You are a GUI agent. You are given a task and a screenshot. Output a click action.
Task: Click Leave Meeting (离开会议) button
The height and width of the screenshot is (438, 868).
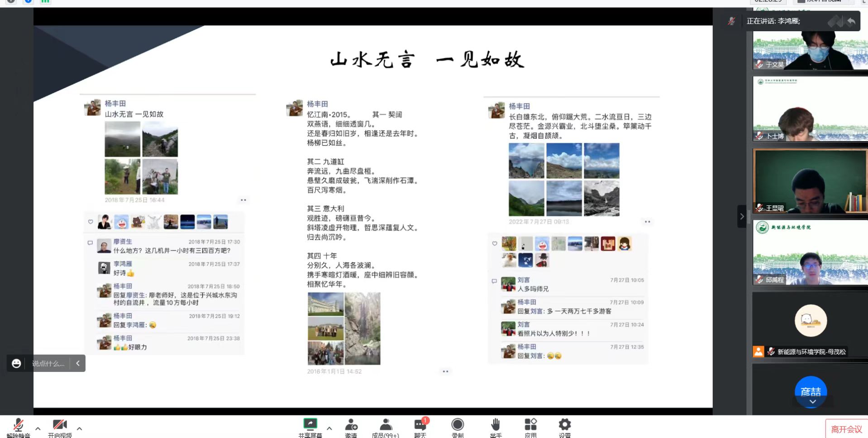846,429
